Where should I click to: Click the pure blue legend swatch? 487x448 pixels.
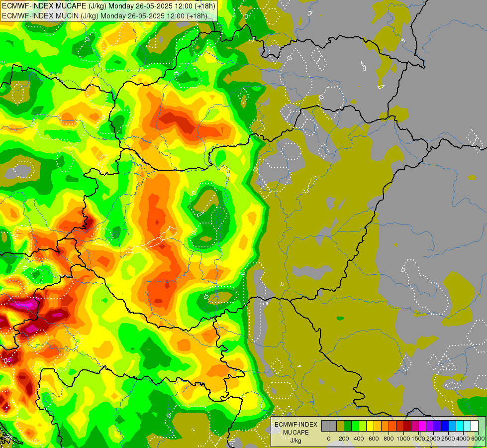pyautogui.click(x=445, y=426)
